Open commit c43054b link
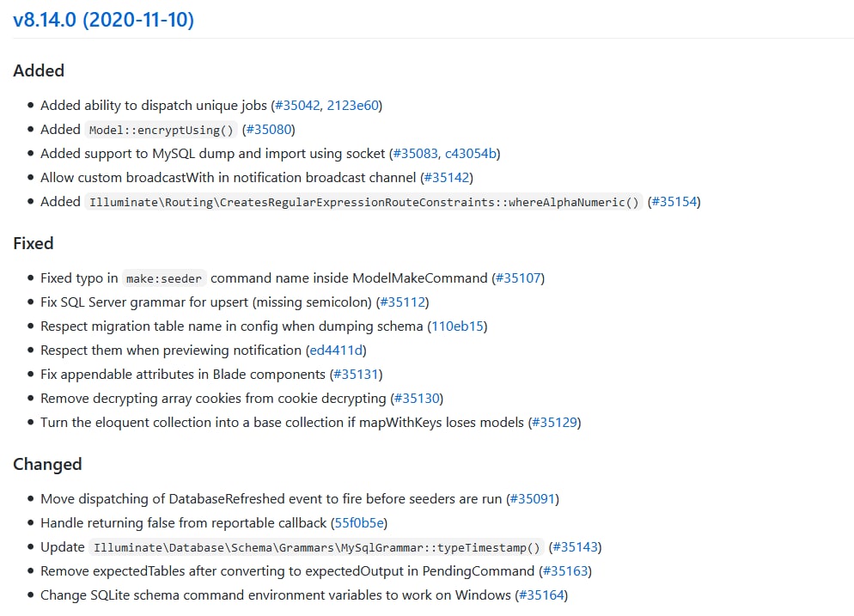 [470, 154]
